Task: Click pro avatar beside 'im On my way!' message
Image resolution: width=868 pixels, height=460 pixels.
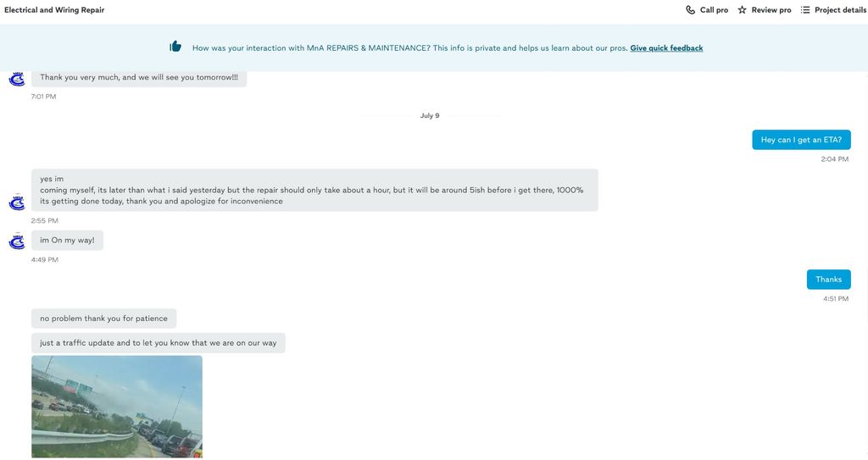Action: click(17, 241)
